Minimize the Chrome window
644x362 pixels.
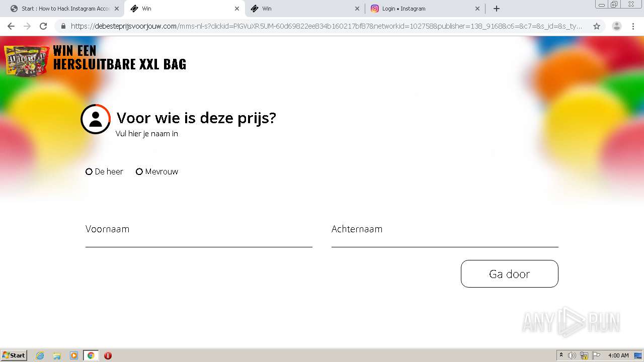coord(602,5)
